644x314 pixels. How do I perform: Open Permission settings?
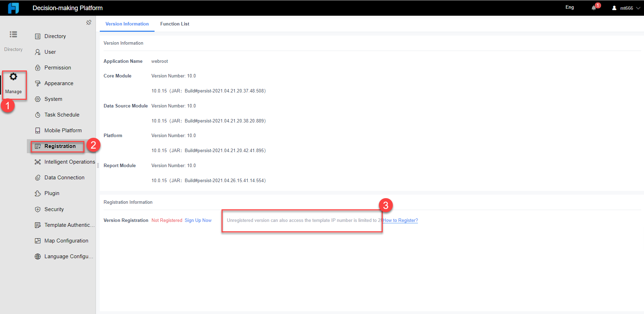click(x=58, y=67)
